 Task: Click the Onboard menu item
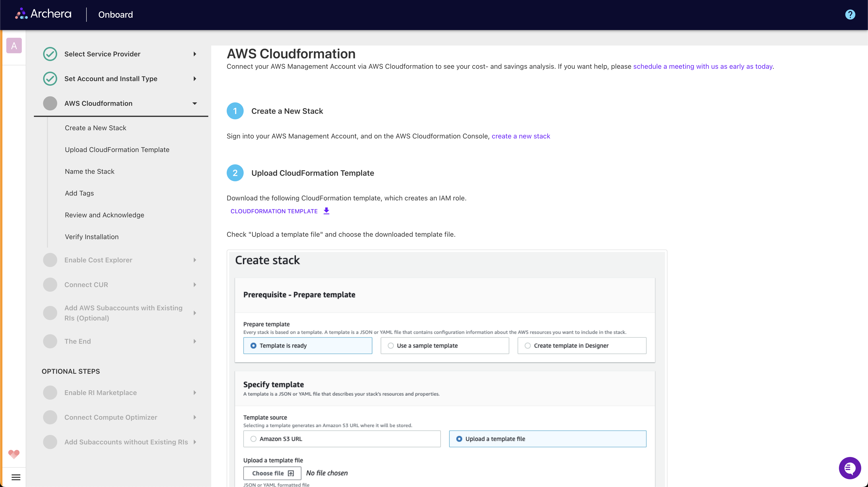click(115, 15)
